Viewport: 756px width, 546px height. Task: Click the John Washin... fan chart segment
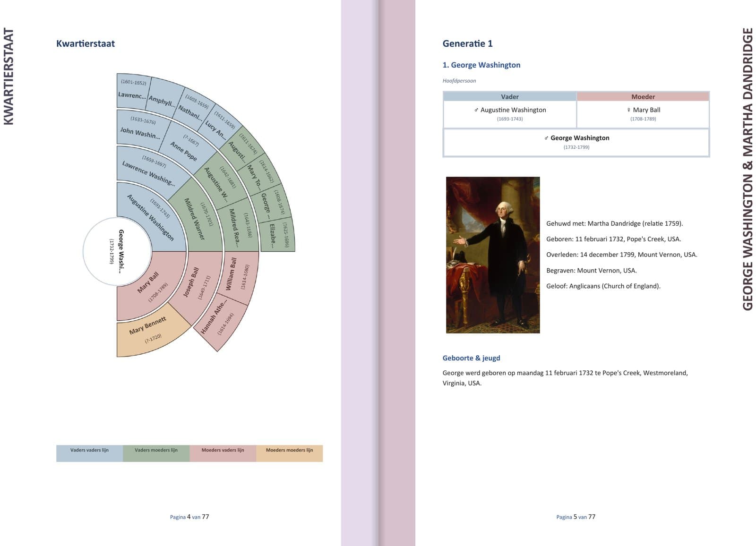[x=141, y=128]
